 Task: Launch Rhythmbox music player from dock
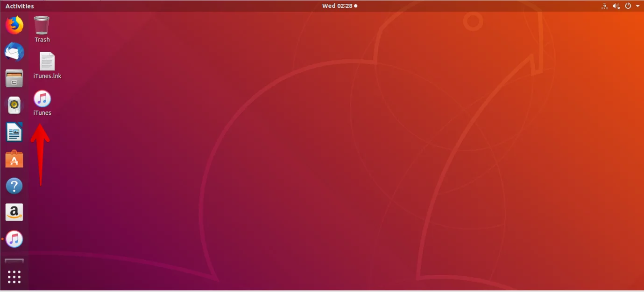tap(14, 105)
